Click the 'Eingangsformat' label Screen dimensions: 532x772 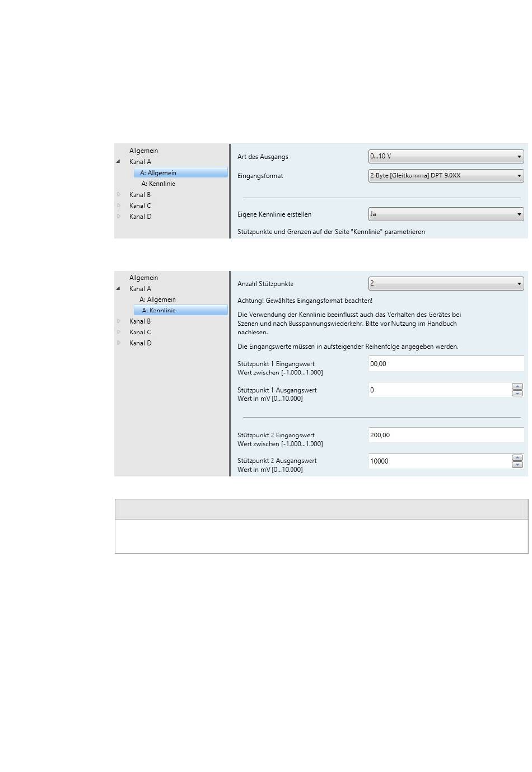260,176
